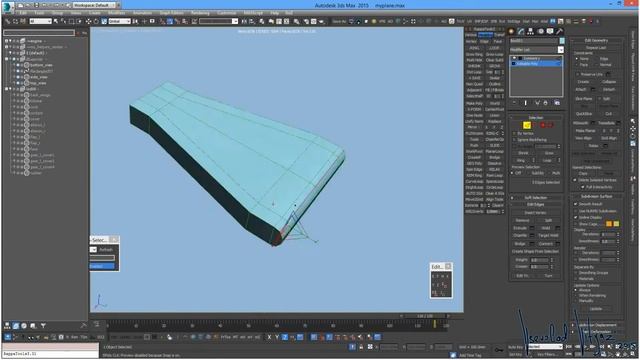Click the Grow selection button
Image resolution: width=640 pixels, height=360 pixels.
click(549, 153)
